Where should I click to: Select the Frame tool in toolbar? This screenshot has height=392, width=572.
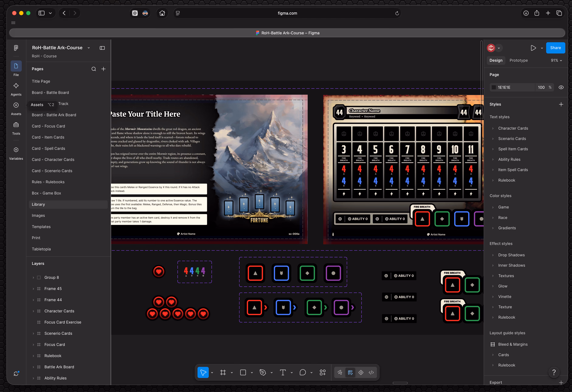click(x=223, y=373)
